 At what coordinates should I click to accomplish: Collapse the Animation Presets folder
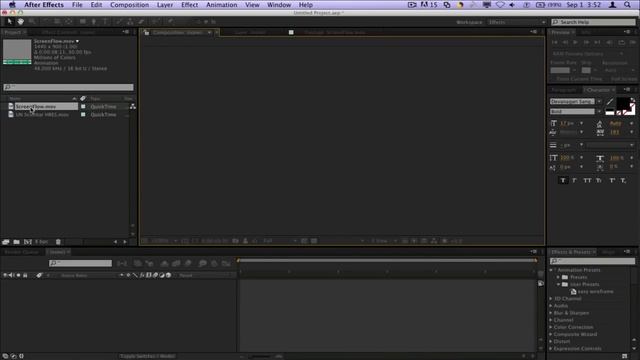(551, 270)
